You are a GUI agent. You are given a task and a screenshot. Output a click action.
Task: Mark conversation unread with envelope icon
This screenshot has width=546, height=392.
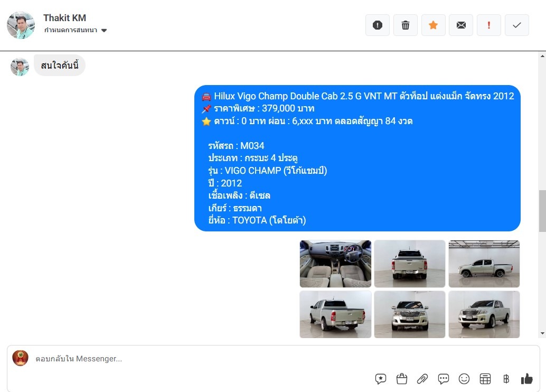coord(461,25)
